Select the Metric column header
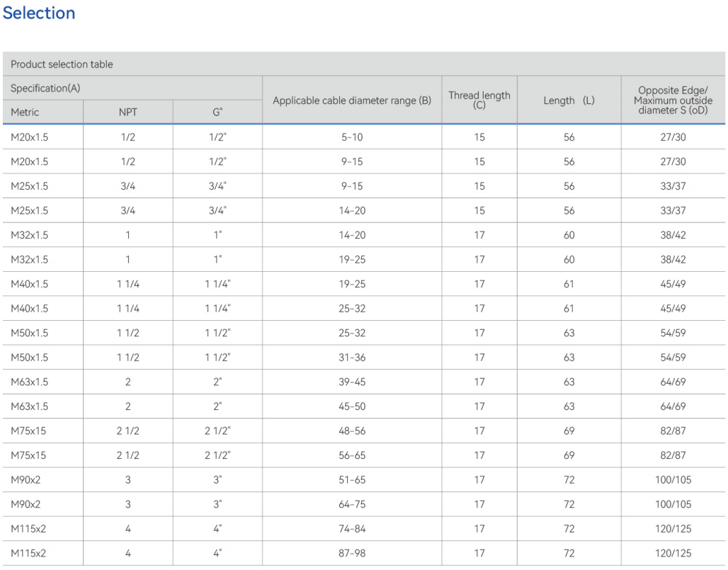 25,113
